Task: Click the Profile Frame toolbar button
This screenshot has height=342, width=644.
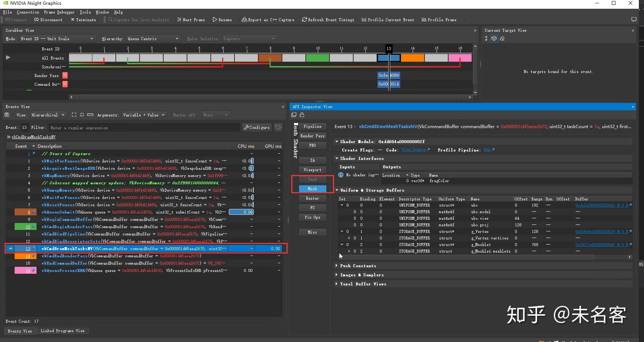Action: (x=439, y=20)
